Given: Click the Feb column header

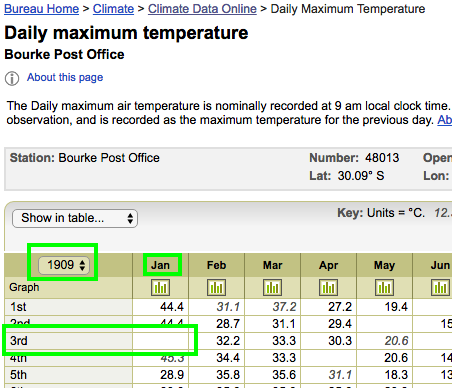Looking at the screenshot, I should pyautogui.click(x=216, y=265).
